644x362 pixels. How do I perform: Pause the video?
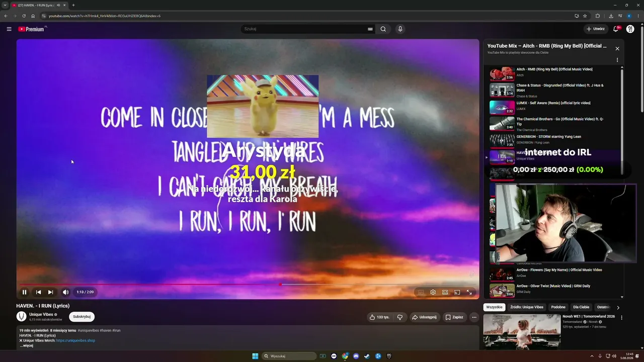click(x=24, y=292)
